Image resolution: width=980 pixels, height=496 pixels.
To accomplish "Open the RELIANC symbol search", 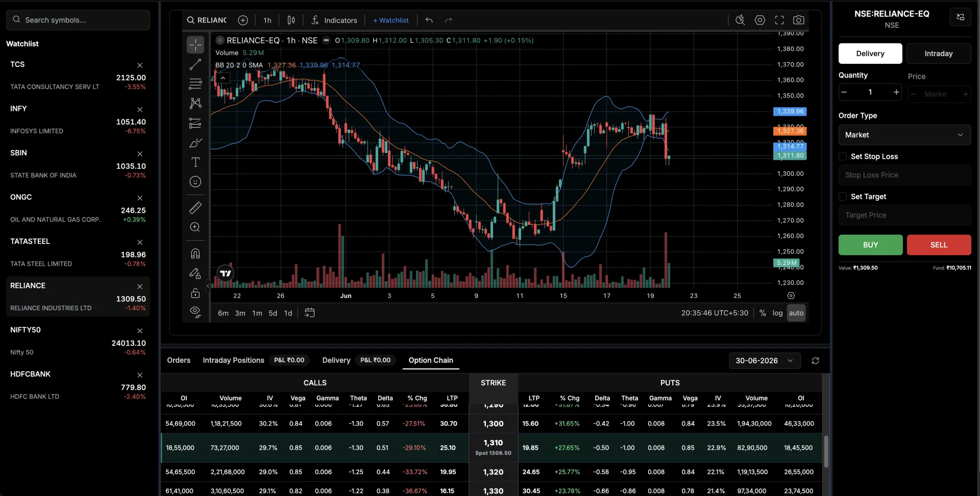I will click(x=207, y=20).
